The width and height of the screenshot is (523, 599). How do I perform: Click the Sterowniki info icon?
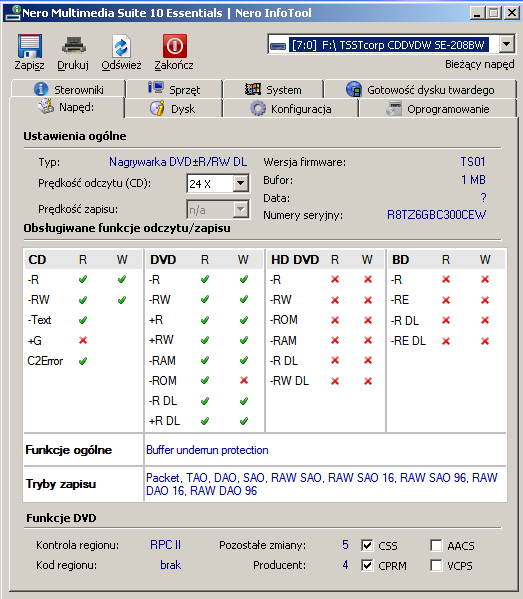pos(41,89)
